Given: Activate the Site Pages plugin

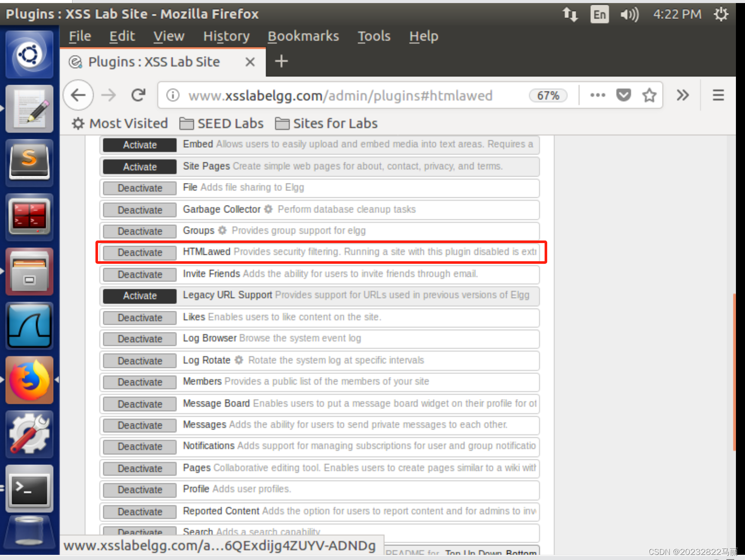Looking at the screenshot, I should click(140, 167).
